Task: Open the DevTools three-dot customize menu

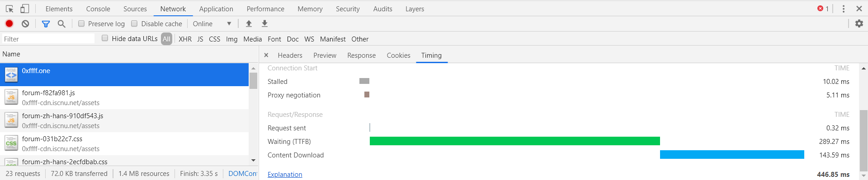Action: pos(844,9)
